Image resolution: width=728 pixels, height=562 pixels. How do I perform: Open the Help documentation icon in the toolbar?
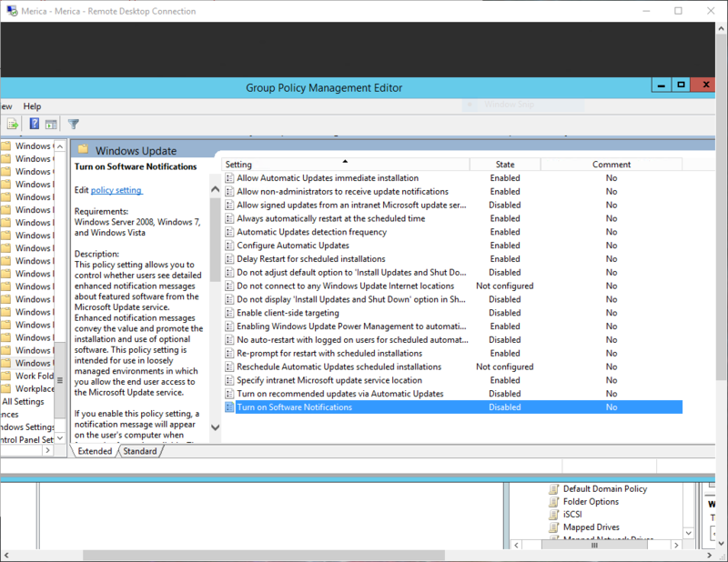click(34, 123)
